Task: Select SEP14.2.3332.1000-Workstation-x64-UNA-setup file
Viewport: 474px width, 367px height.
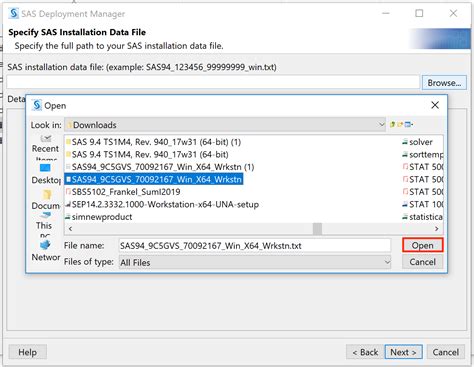Action: pyautogui.click(x=162, y=204)
